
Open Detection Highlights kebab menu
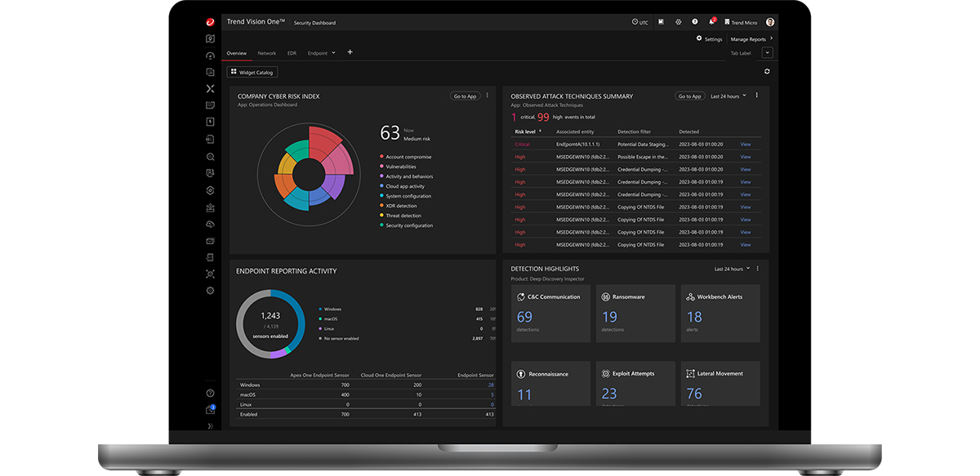pyautogui.click(x=757, y=269)
